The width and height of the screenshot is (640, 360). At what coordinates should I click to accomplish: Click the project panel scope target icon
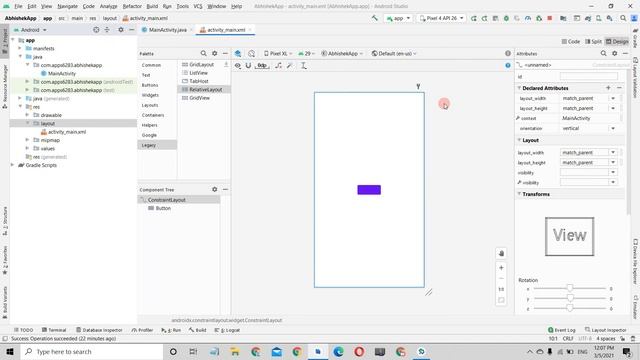(96, 30)
